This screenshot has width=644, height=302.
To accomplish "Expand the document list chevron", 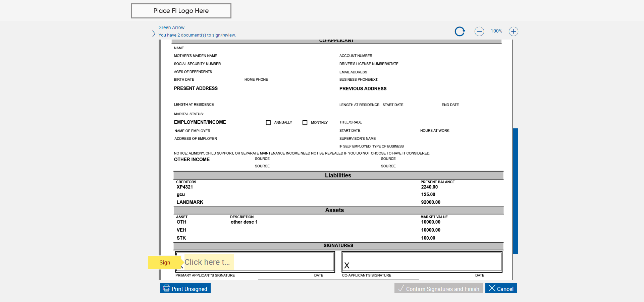I will (154, 34).
